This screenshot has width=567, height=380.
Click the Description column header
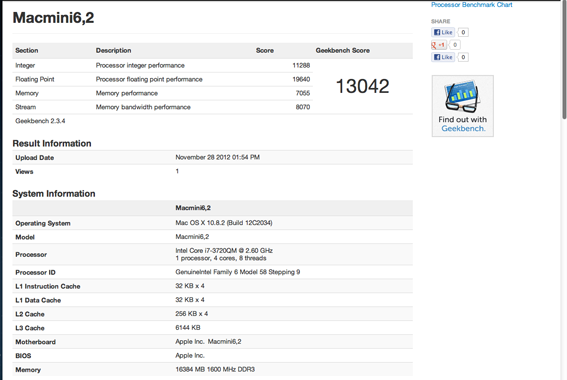(114, 51)
